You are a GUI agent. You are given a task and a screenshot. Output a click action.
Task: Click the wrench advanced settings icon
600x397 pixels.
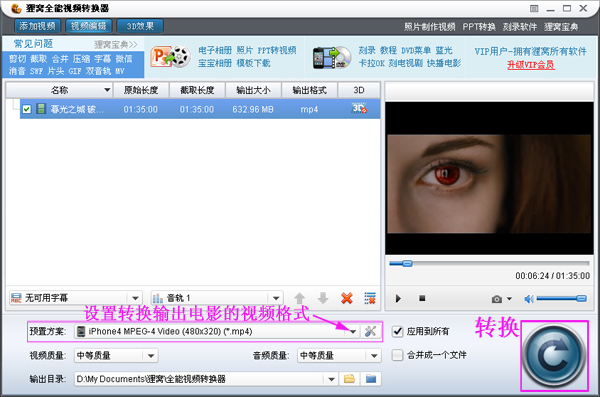click(370, 332)
